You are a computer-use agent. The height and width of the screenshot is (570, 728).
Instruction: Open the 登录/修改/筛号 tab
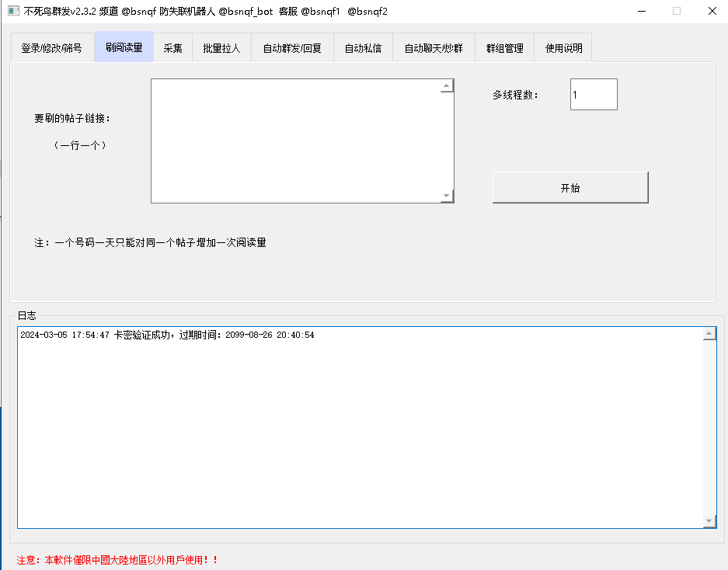click(51, 48)
